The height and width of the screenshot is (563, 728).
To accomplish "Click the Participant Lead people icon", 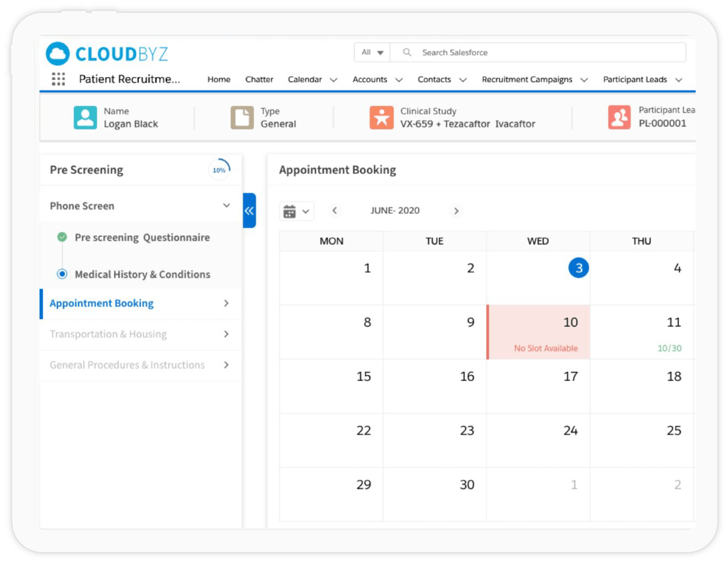I will point(619,117).
